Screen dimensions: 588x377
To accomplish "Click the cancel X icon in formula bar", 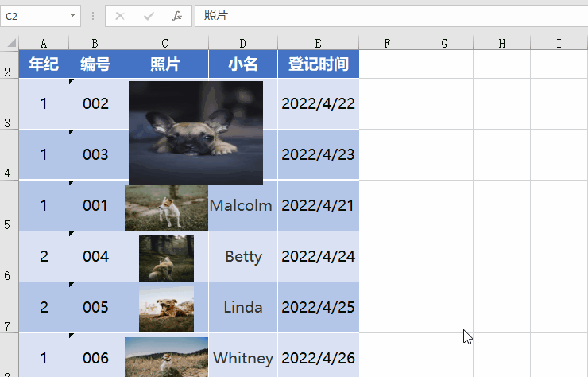I will point(120,16).
